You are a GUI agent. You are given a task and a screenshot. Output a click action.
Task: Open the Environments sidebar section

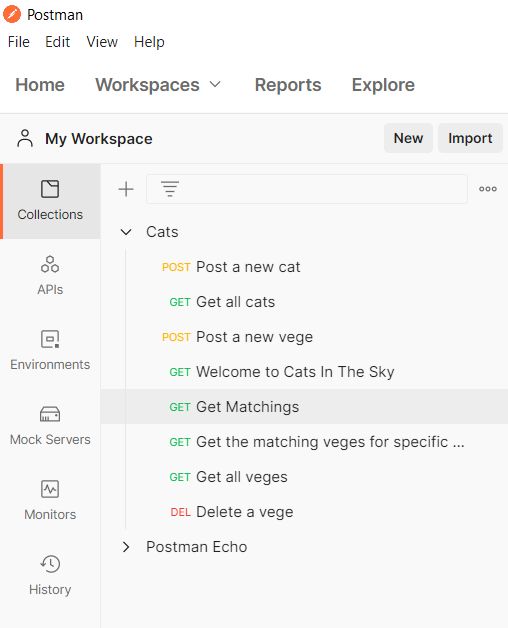coord(50,350)
